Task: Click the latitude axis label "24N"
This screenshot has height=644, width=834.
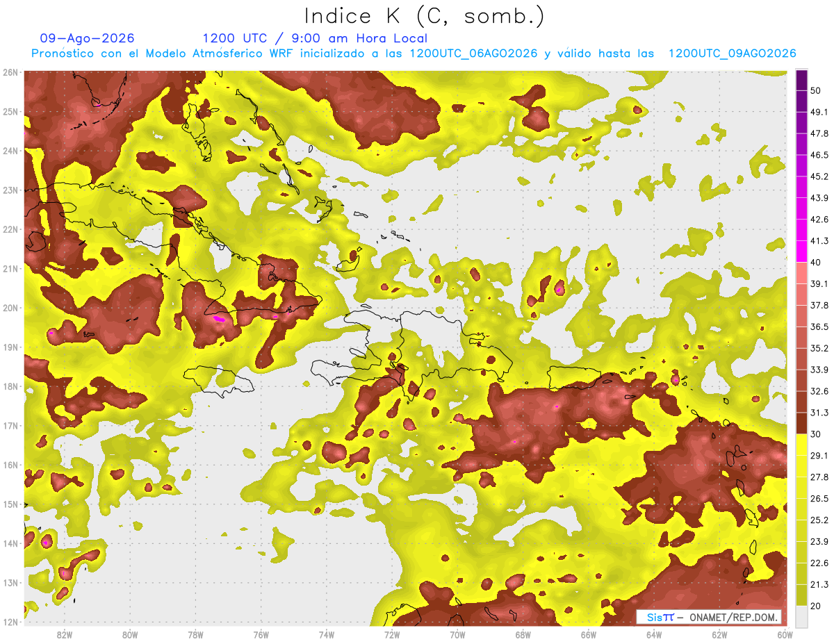Action: point(10,151)
